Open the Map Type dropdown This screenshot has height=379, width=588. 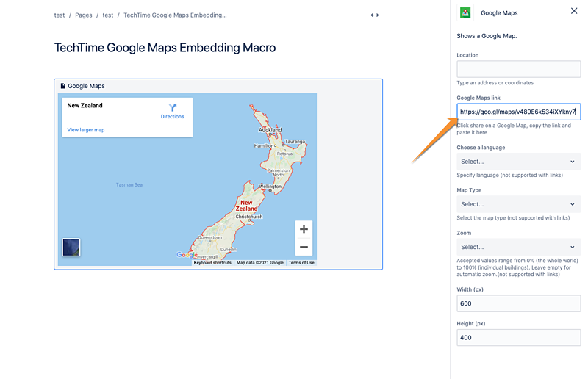(x=518, y=204)
